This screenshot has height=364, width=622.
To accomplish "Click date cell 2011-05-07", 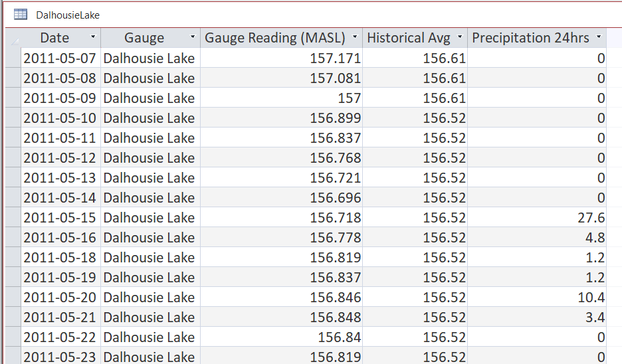I will pyautogui.click(x=60, y=58).
